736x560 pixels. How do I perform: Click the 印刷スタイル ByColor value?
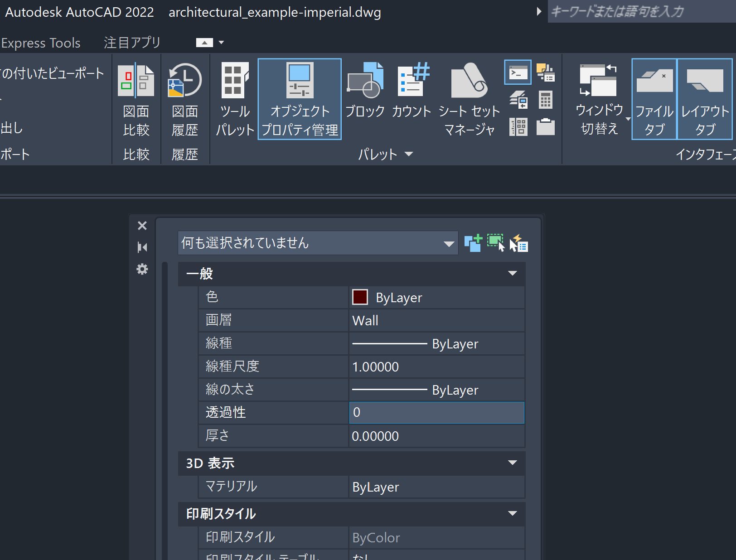(436, 538)
